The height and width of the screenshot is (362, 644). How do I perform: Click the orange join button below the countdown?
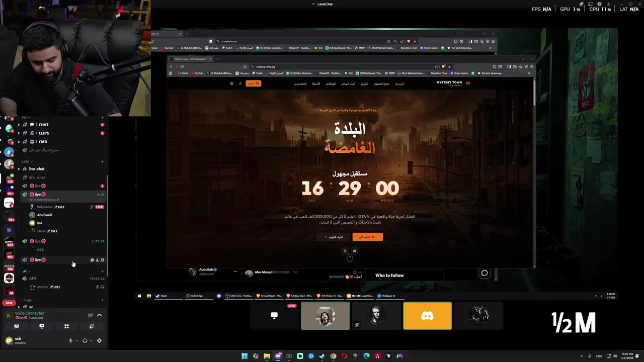tap(367, 237)
